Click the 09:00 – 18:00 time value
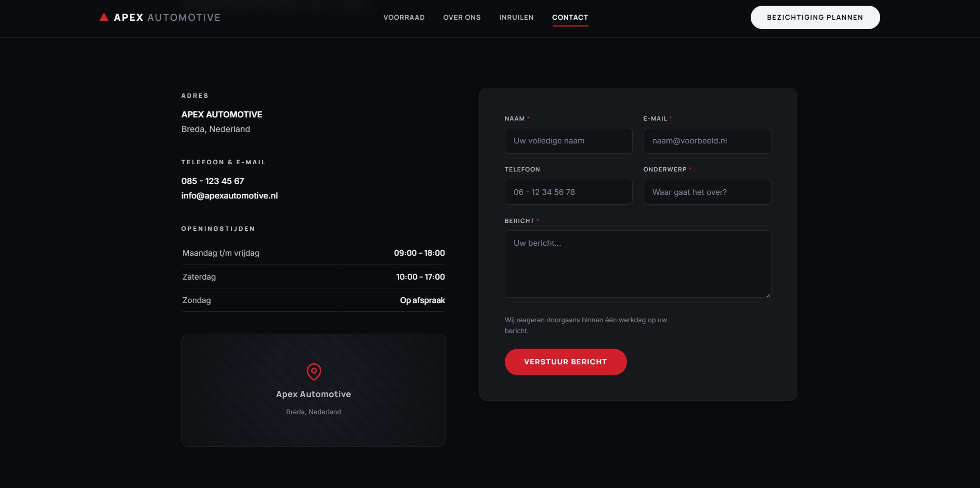980x488 pixels. 419,253
